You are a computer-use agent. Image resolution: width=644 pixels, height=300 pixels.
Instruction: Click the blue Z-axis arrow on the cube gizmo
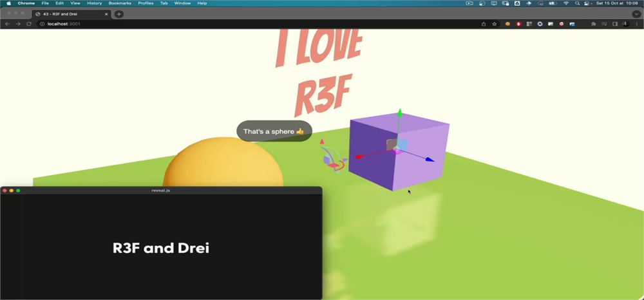click(x=430, y=159)
